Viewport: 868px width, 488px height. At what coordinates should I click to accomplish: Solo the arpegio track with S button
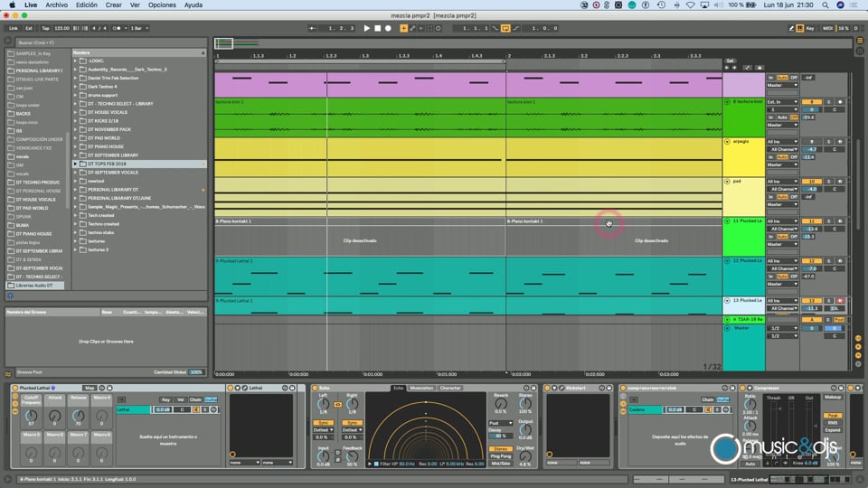point(829,142)
